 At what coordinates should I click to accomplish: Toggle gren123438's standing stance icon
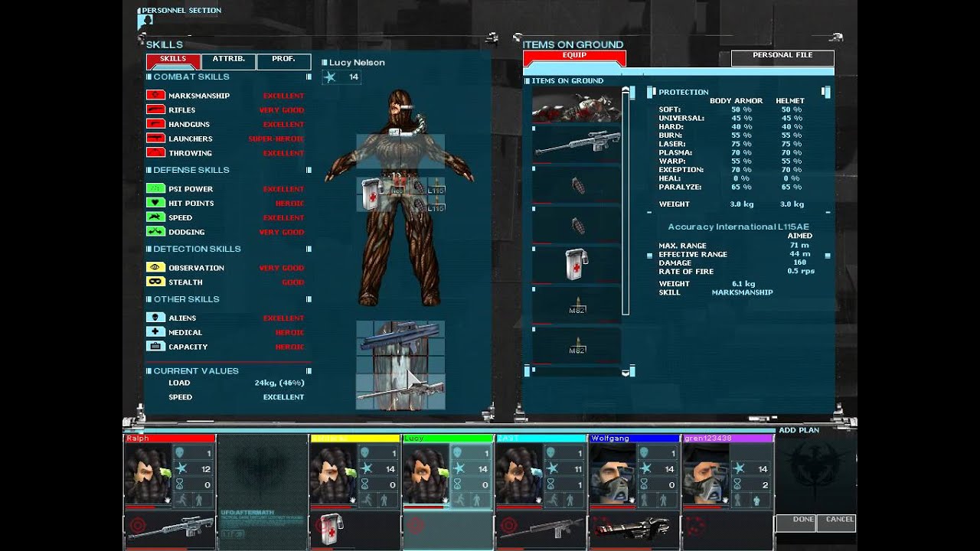[758, 500]
